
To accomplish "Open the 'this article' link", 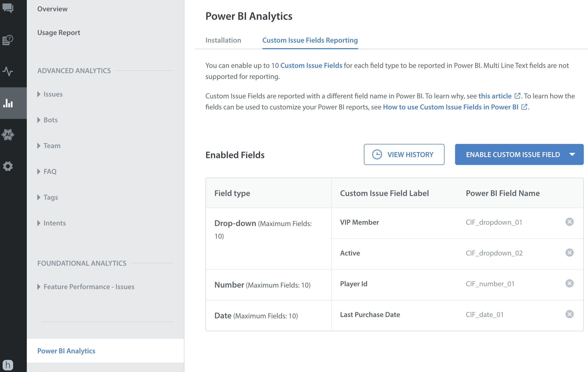I will pos(495,96).
